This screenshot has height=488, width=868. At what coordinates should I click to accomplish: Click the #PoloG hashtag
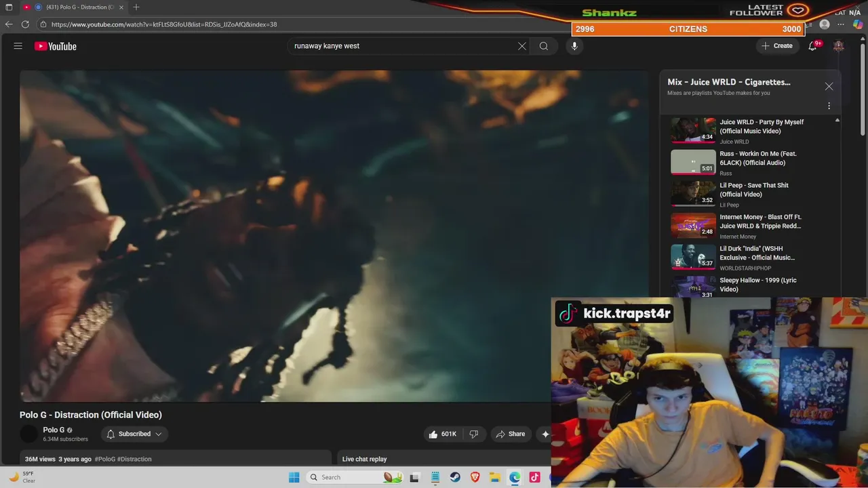tap(104, 459)
